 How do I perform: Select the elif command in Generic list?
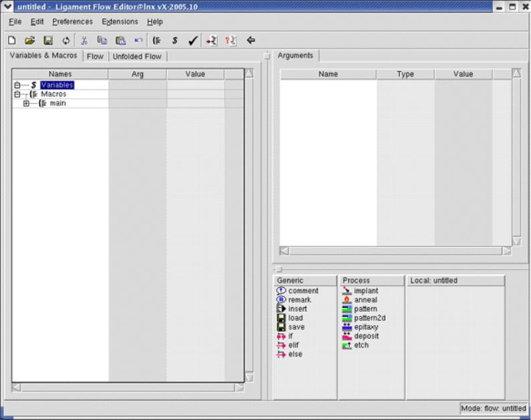pos(287,345)
